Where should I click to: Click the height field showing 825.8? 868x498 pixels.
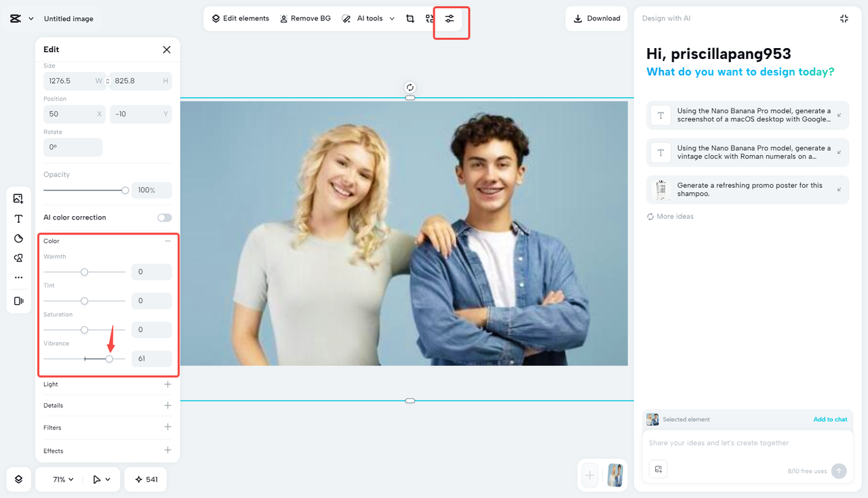[140, 81]
